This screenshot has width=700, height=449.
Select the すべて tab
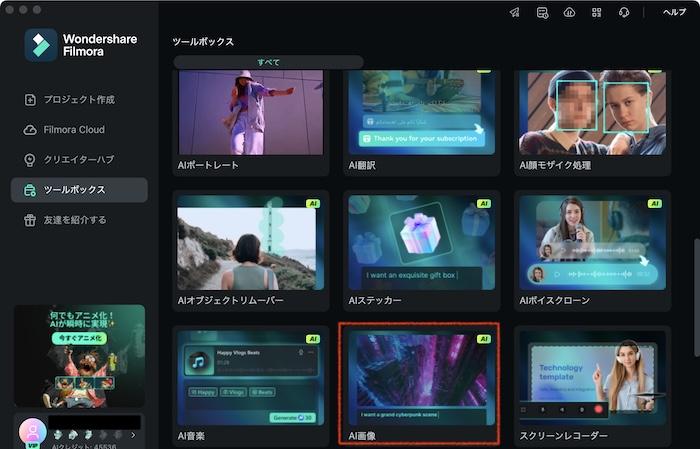[x=268, y=62]
